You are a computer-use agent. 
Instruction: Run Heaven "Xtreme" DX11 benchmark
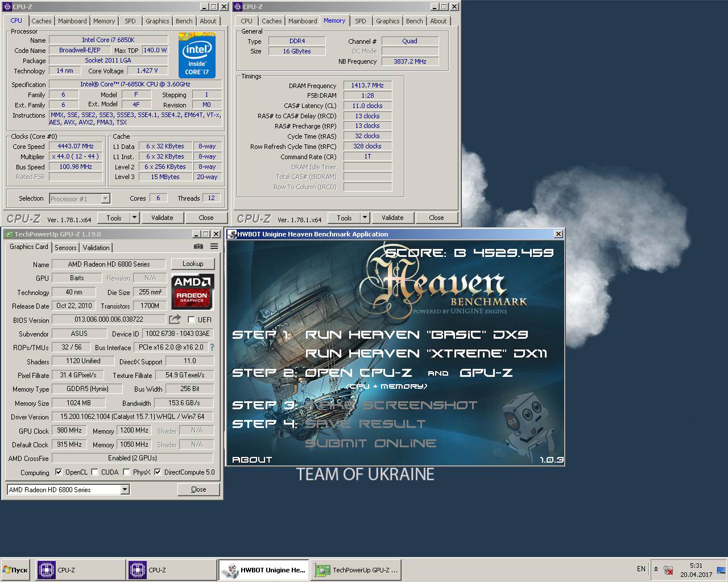[426, 354]
